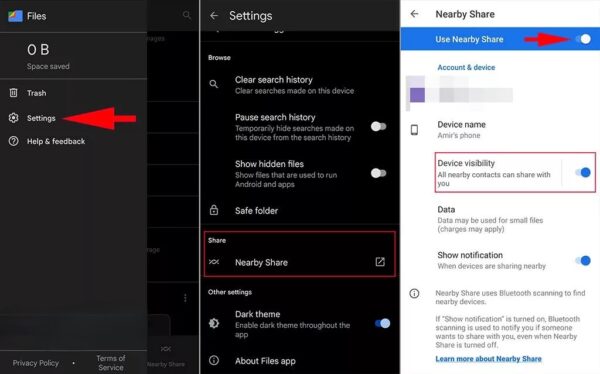Click the Help question mark icon
The width and height of the screenshot is (600, 374).
coord(13,141)
